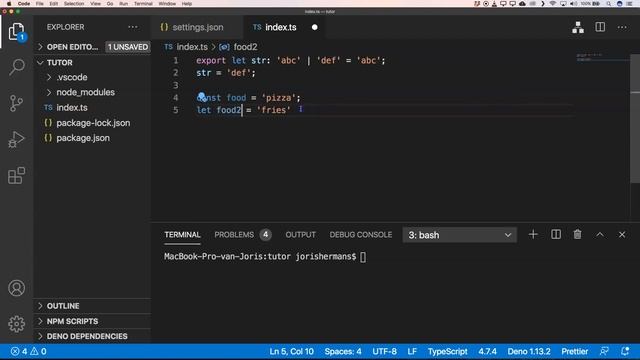Click LF end-of-line setting

(x=412, y=351)
